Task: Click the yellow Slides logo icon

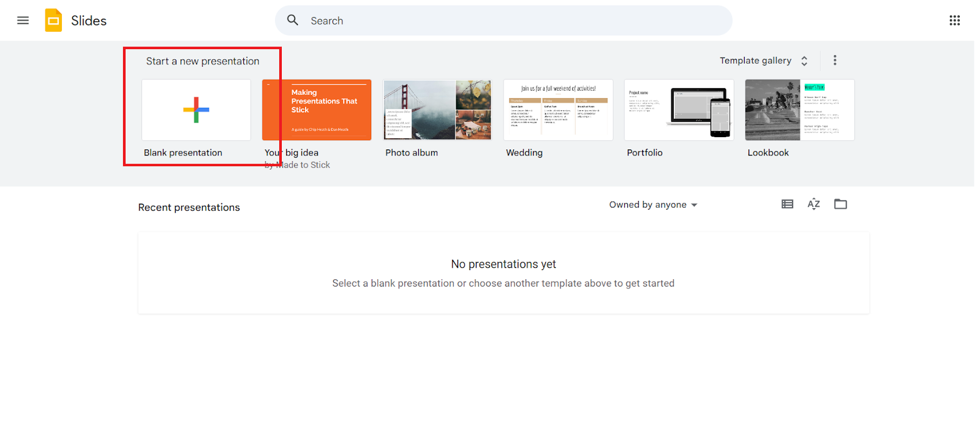Action: click(x=53, y=20)
